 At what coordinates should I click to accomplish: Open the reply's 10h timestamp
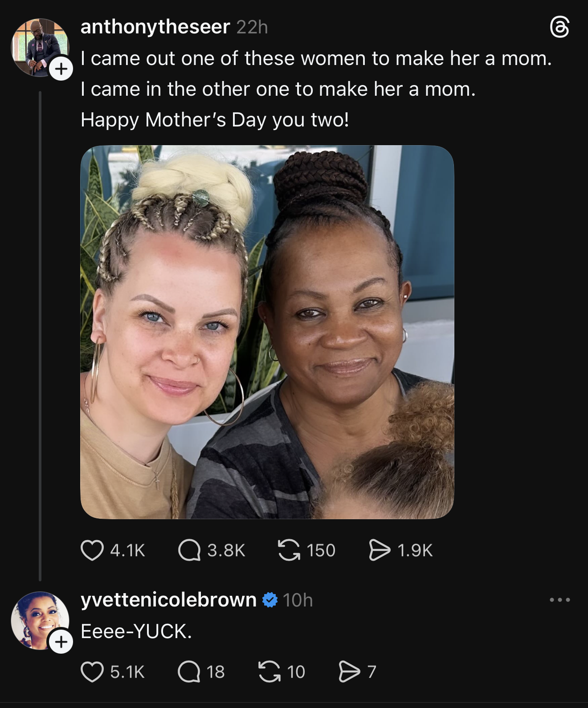pos(298,600)
